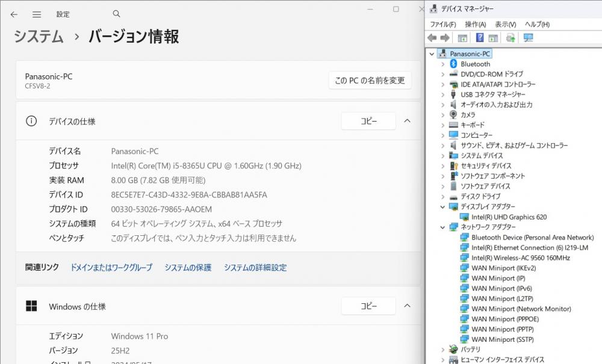Click the info icon beside デバイスの仕様

pos(31,121)
